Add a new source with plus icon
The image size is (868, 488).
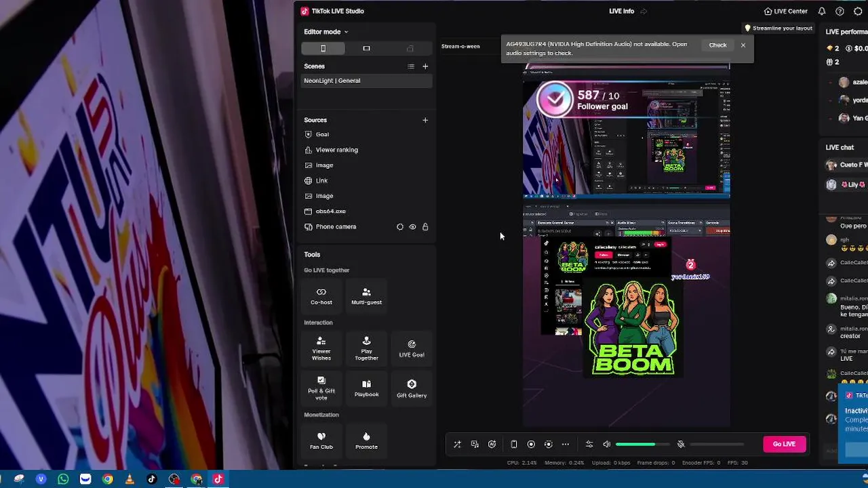425,120
